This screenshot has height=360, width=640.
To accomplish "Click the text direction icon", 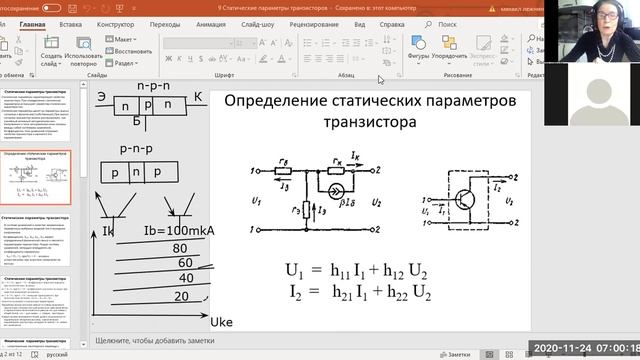I will point(387,39).
